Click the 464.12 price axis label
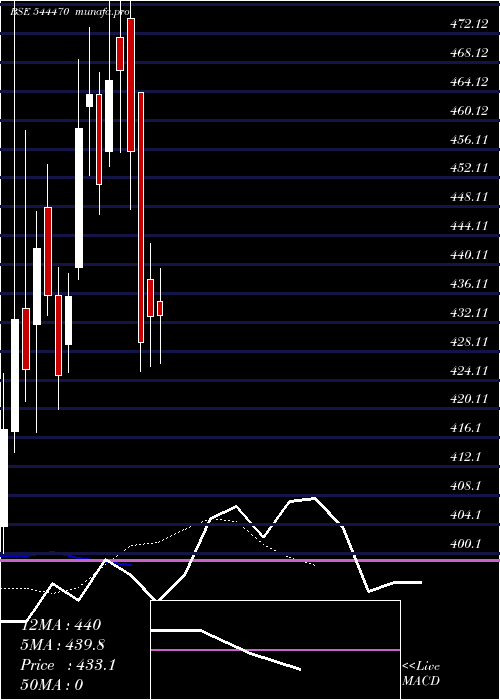Viewport: 500px width, 700px height. click(469, 82)
